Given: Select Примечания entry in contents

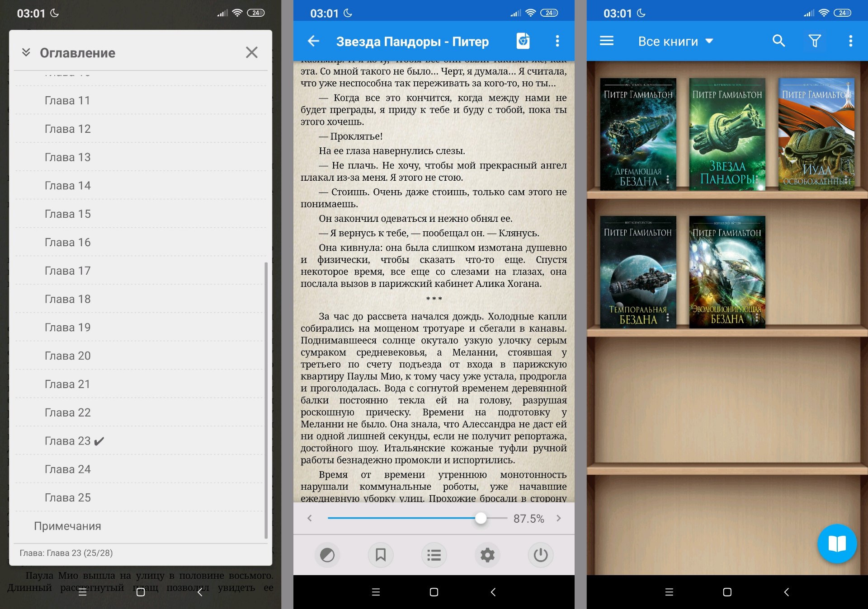Looking at the screenshot, I should pyautogui.click(x=68, y=526).
